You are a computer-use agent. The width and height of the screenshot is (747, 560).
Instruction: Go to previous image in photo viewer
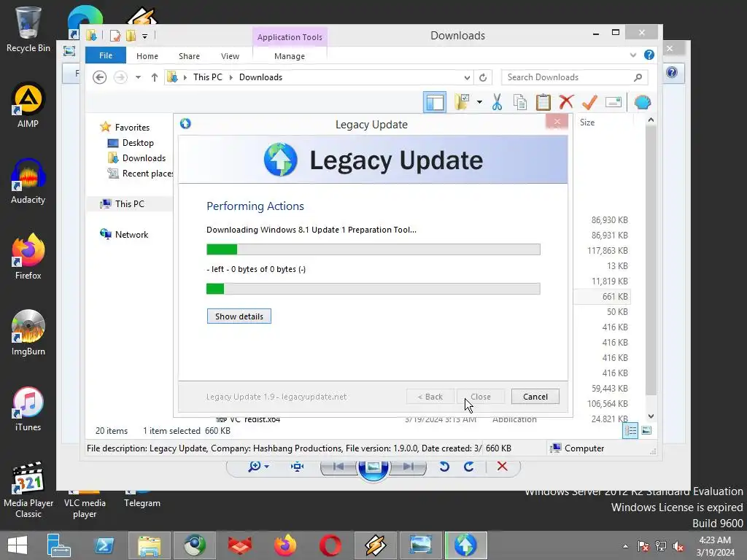338,467
